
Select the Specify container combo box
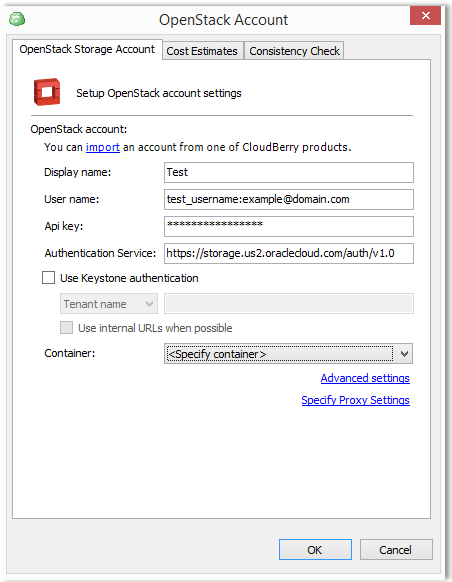[288, 354]
